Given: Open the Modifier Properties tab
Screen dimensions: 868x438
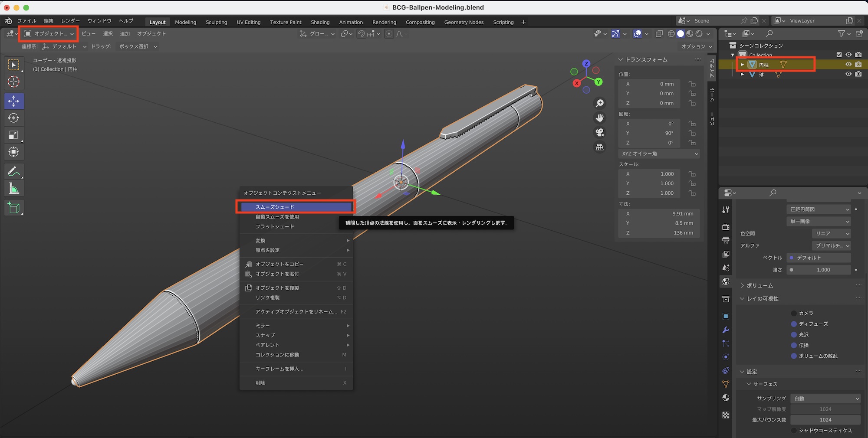Looking at the screenshot, I should 726,330.
